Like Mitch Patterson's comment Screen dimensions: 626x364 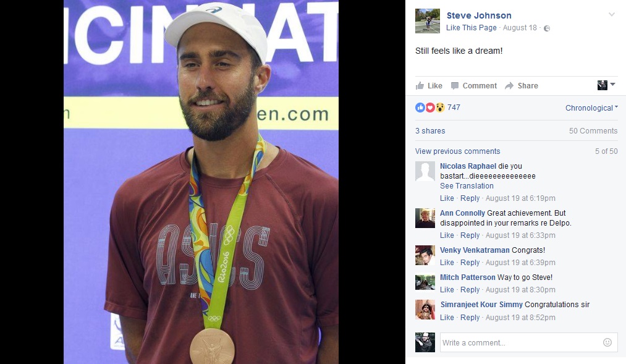coord(447,290)
